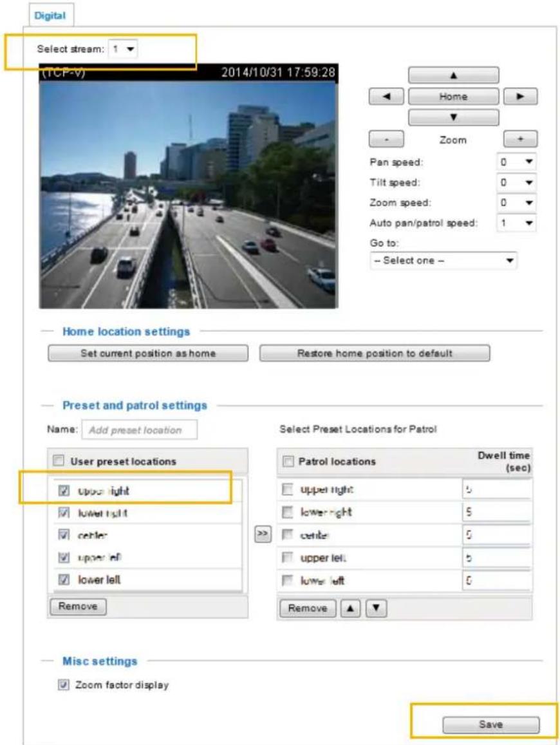This screenshot has height=745, width=560.
Task: Check the lower left patrol location
Action: [x=287, y=580]
